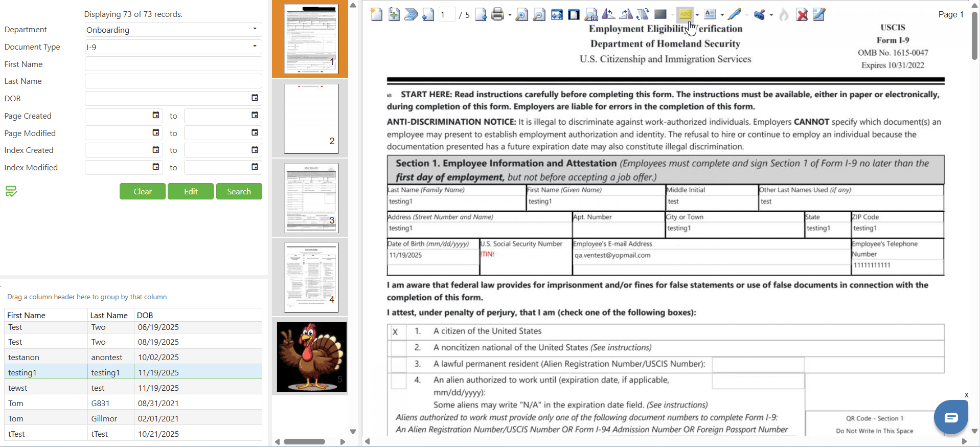Click the fit to width icon

557,14
